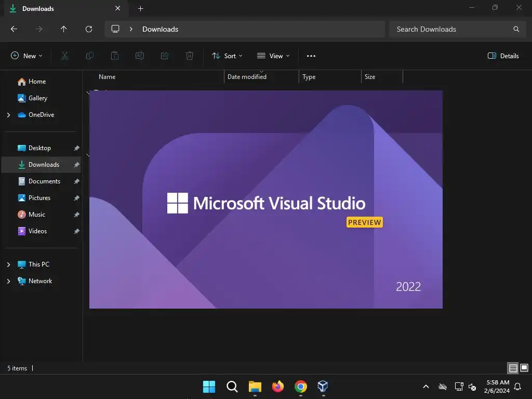This screenshot has width=532, height=399.
Task: Select Network in the sidebar
Action: coord(40,281)
